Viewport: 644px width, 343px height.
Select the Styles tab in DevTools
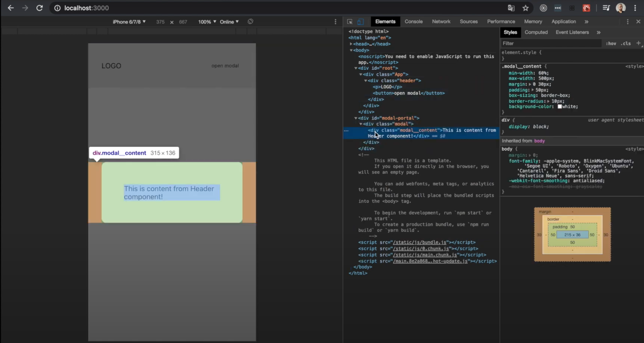[510, 32]
